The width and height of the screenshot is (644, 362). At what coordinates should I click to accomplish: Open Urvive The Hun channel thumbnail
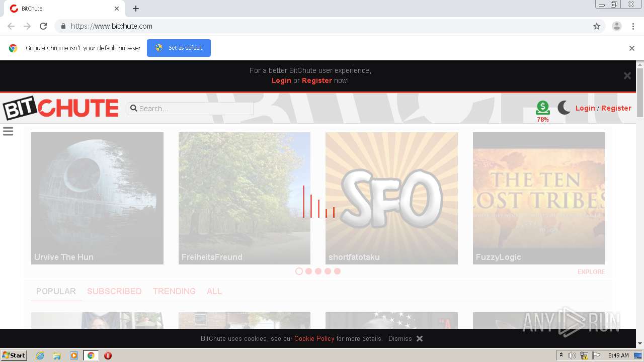[97, 198]
